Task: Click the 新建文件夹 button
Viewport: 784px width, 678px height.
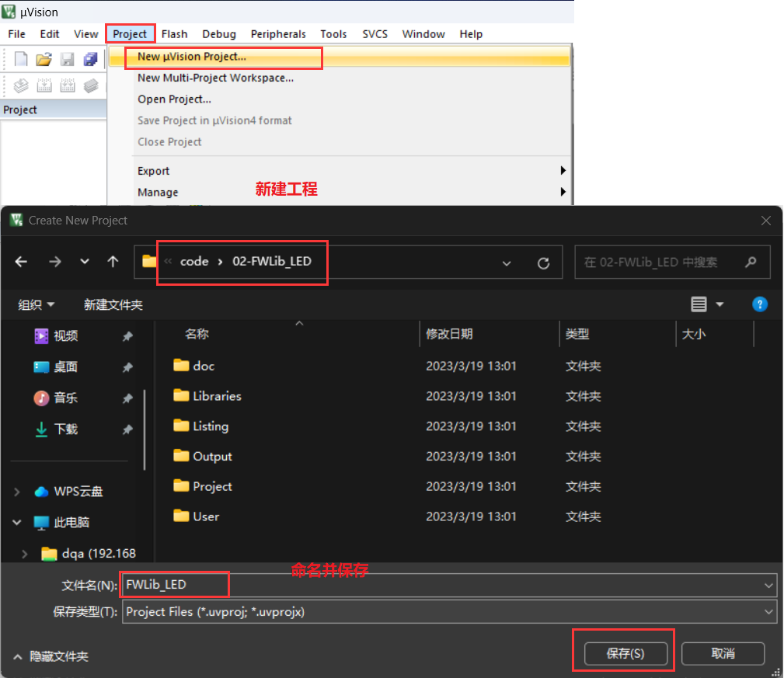Action: pos(113,304)
